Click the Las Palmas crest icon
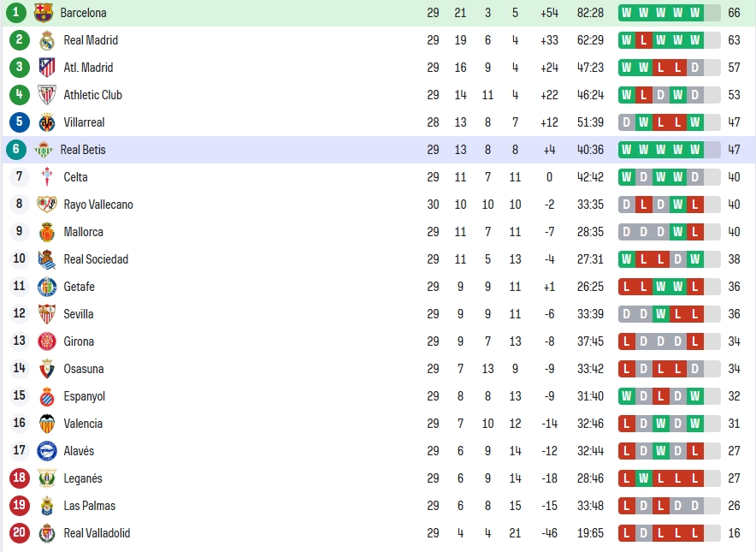Viewport: 756px width, 552px height. 47,506
